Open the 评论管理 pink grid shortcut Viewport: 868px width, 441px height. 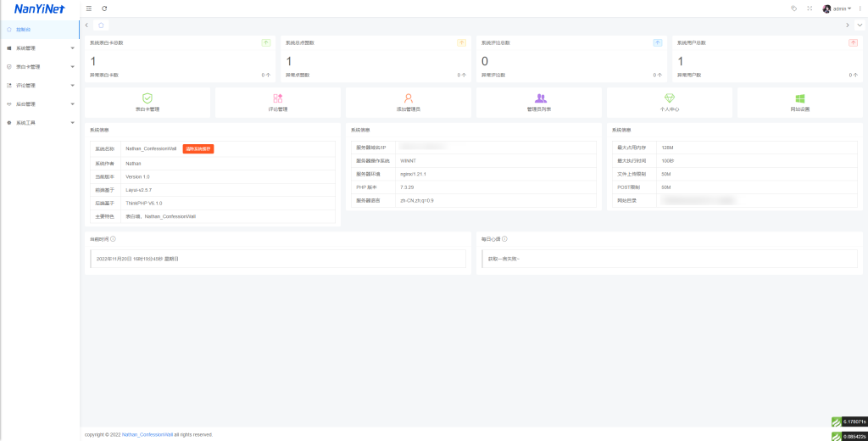278,103
